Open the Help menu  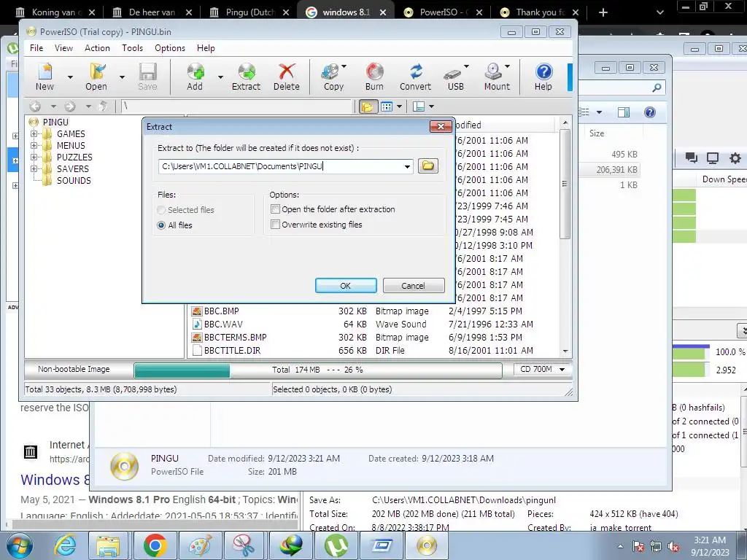click(206, 48)
